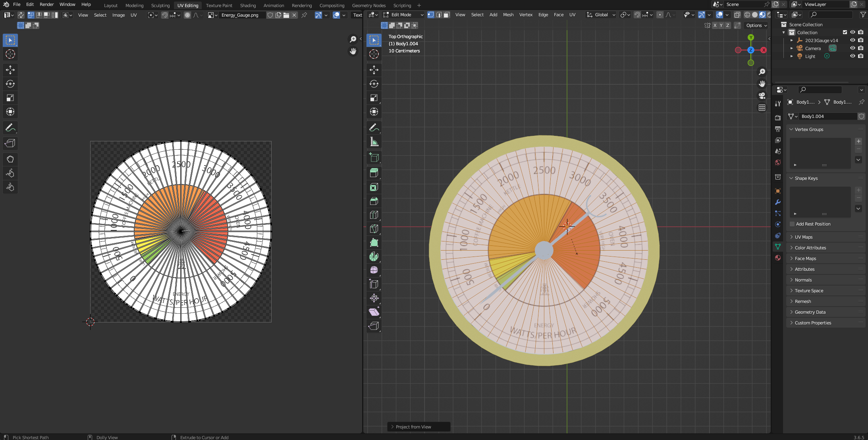This screenshot has height=440, width=868.
Task: Select the Loop Cut tool
Action: click(374, 215)
